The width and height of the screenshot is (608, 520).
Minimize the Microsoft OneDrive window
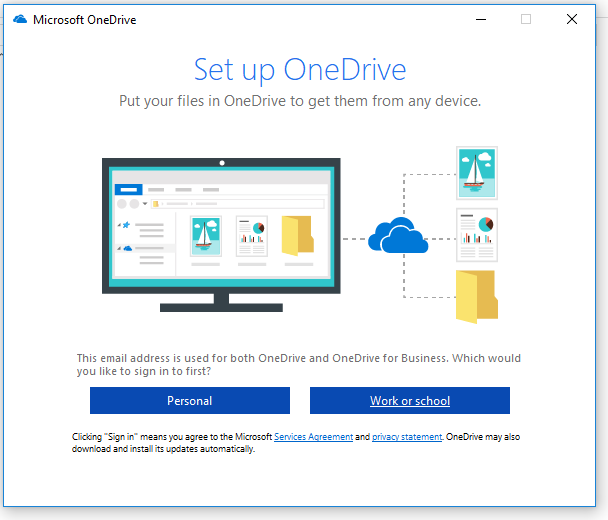pos(481,19)
